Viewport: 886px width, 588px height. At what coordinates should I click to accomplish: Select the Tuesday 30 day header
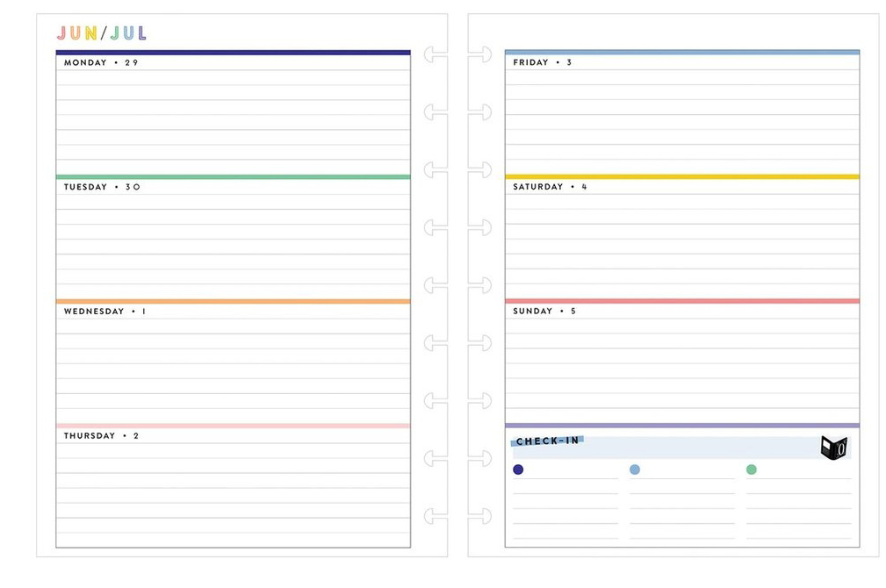point(102,187)
